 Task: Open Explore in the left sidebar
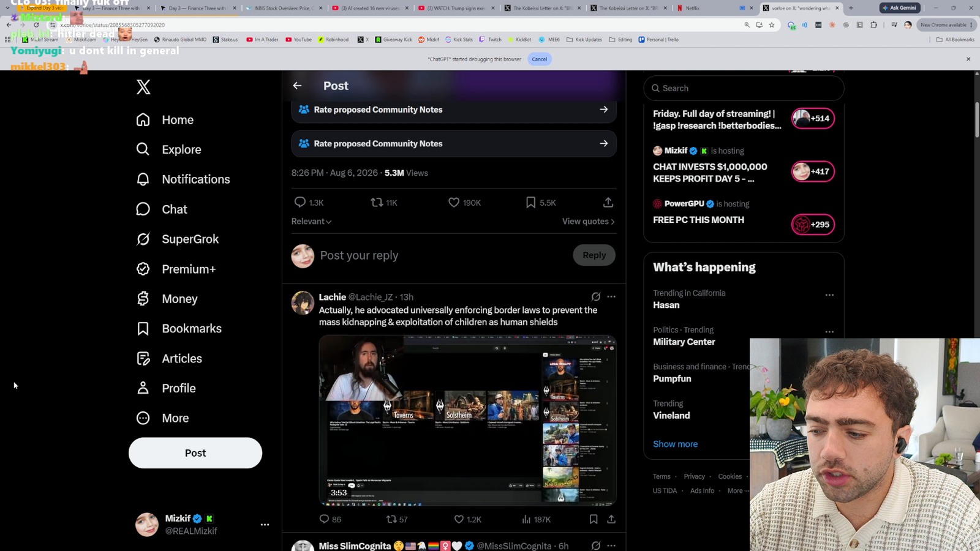coord(168,149)
